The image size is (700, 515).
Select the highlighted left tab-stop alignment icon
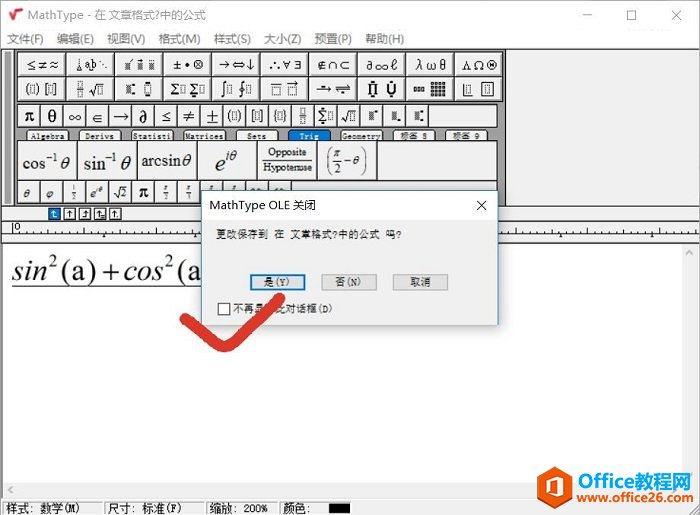[54, 214]
